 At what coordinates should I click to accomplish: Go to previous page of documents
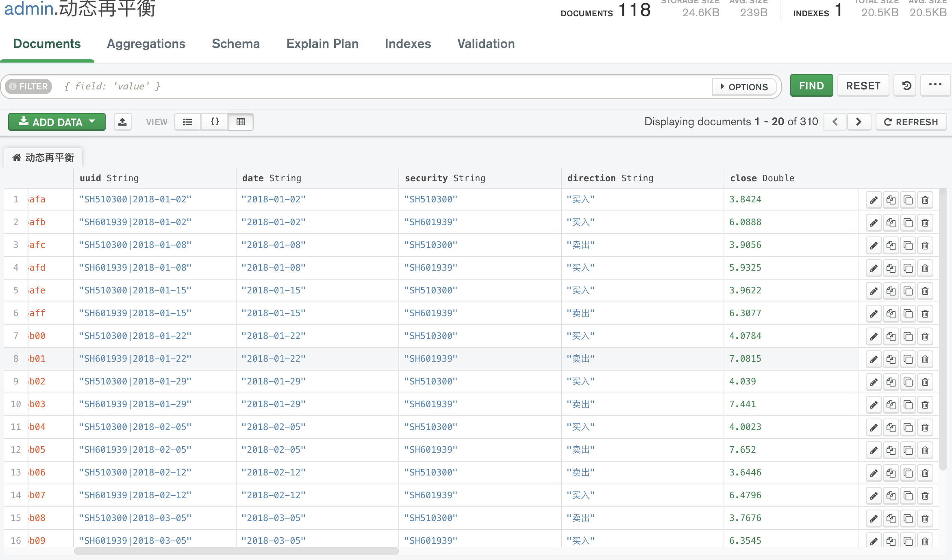835,122
